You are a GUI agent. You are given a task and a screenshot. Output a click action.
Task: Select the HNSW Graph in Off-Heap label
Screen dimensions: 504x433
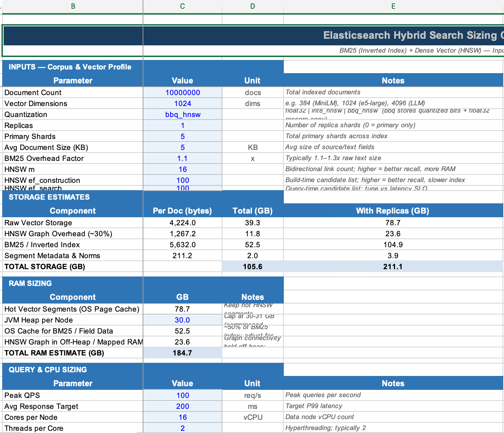coord(74,342)
